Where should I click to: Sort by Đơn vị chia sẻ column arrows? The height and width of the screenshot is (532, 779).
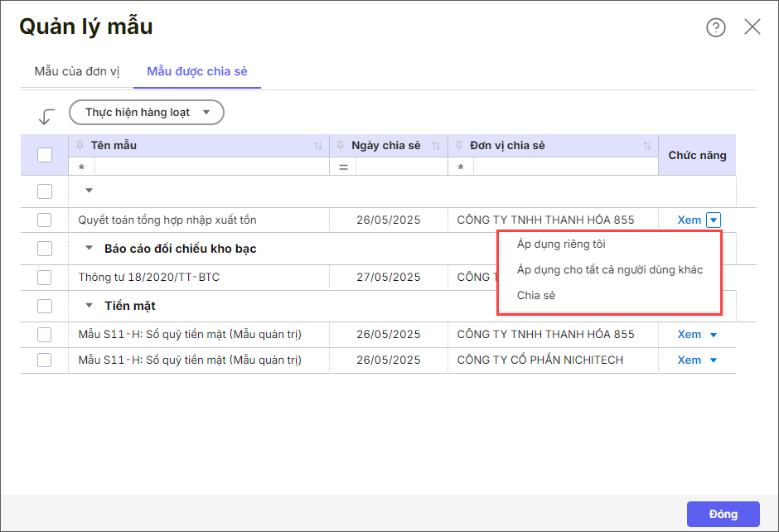pyautogui.click(x=647, y=147)
